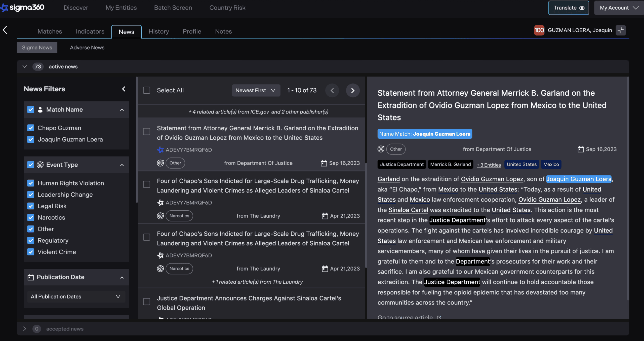Click the person icon beside Match Name
This screenshot has width=644, height=341.
point(40,109)
